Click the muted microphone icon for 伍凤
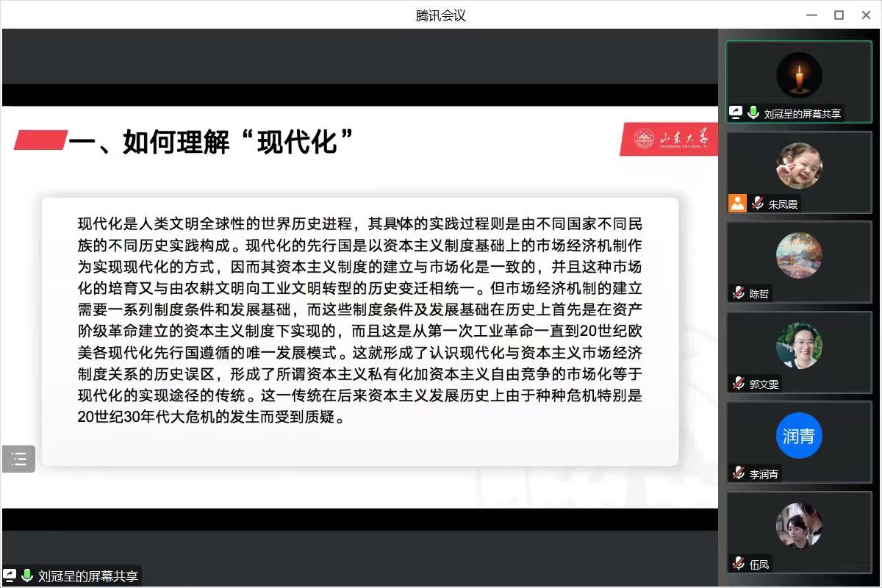This screenshot has width=882, height=588. coord(738,564)
